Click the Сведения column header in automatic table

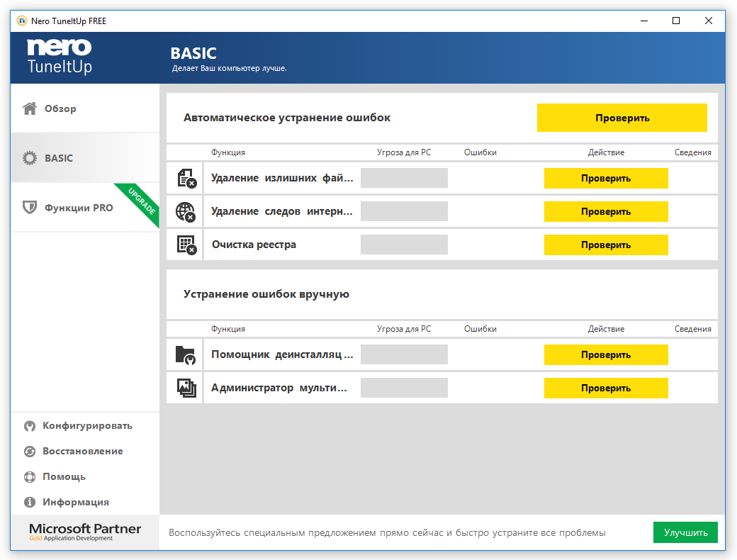click(x=693, y=152)
